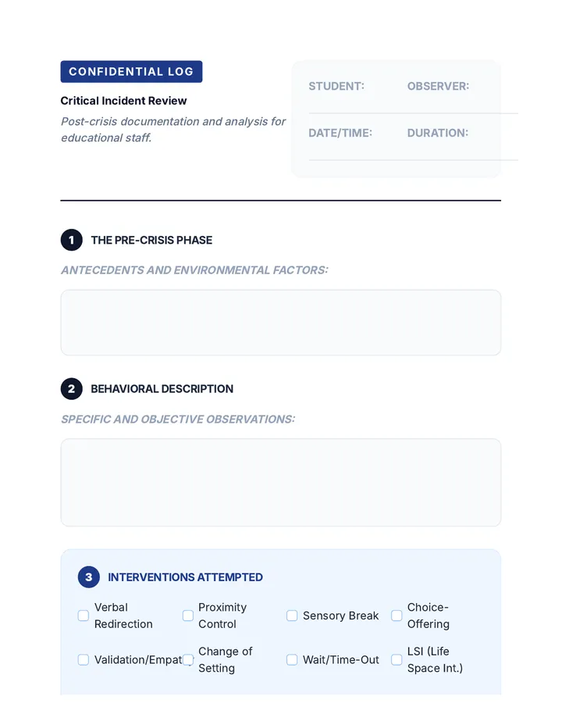
Task: Click into the specific and objective observations box
Action: (281, 483)
